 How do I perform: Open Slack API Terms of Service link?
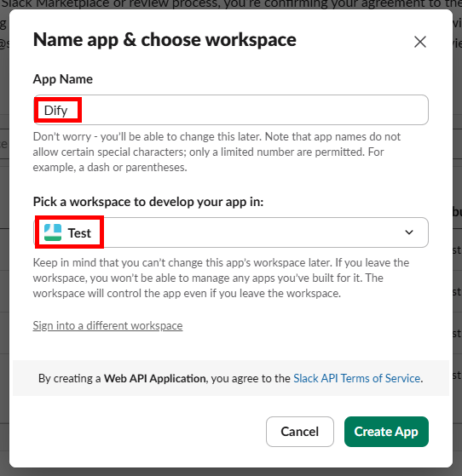(357, 379)
